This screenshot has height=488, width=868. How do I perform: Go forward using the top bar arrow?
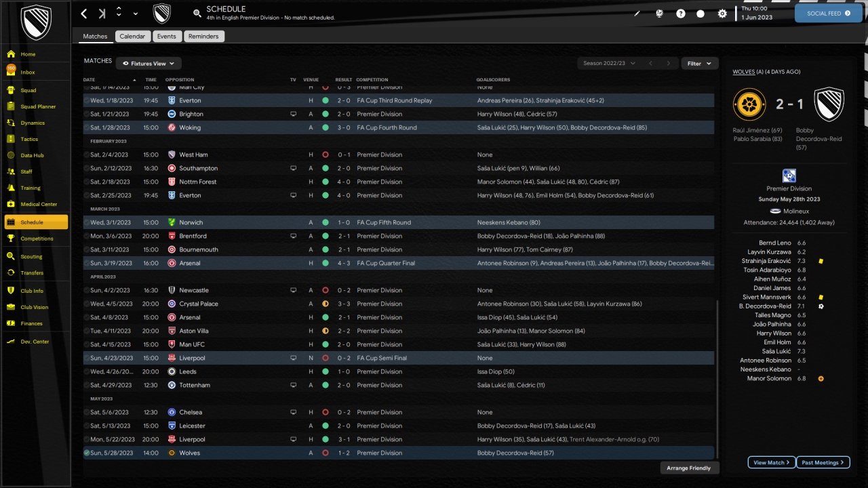[102, 14]
